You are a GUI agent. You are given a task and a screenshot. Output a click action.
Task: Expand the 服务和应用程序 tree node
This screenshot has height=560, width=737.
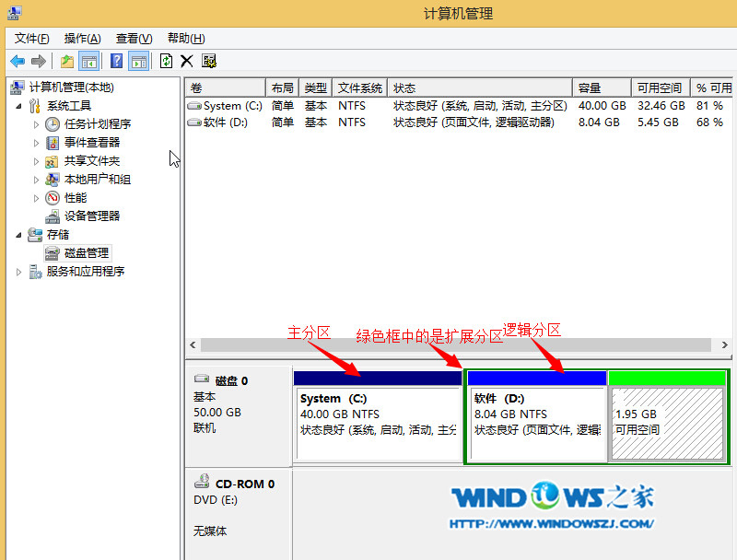tap(20, 272)
